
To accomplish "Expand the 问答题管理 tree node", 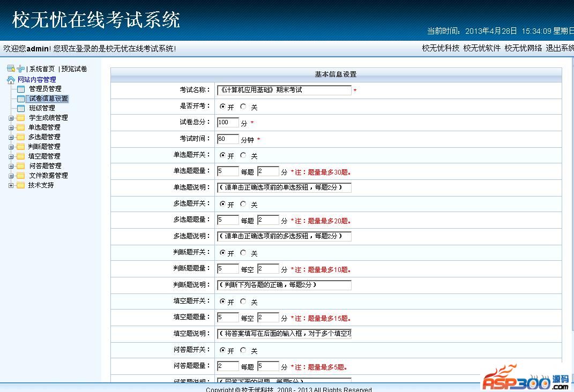I will pyautogui.click(x=11, y=165).
